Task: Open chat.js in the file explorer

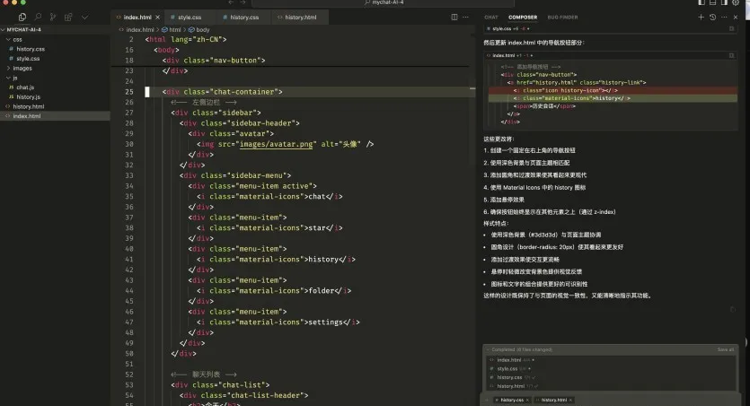Action: [x=25, y=87]
